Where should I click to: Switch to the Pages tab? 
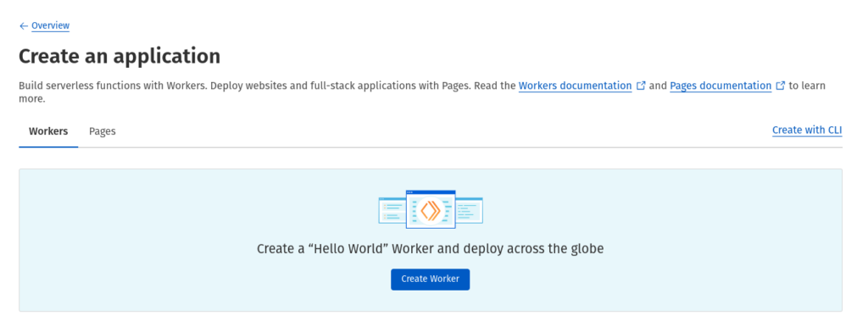tap(103, 131)
